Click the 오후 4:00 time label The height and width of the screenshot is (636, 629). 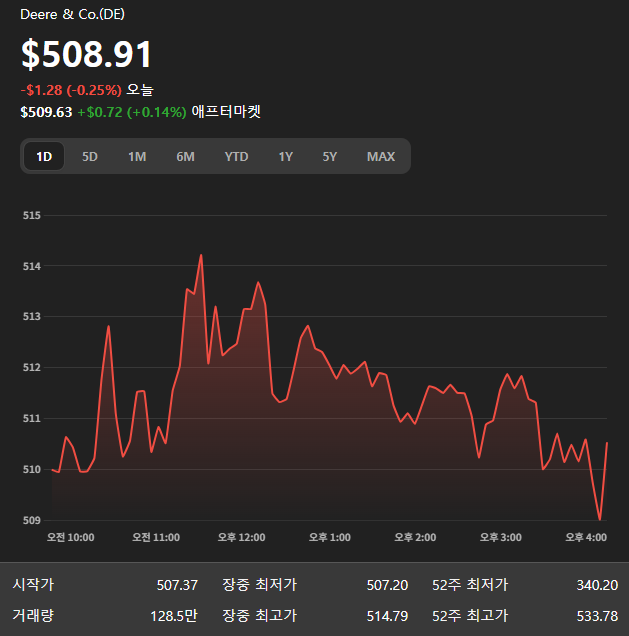586,537
